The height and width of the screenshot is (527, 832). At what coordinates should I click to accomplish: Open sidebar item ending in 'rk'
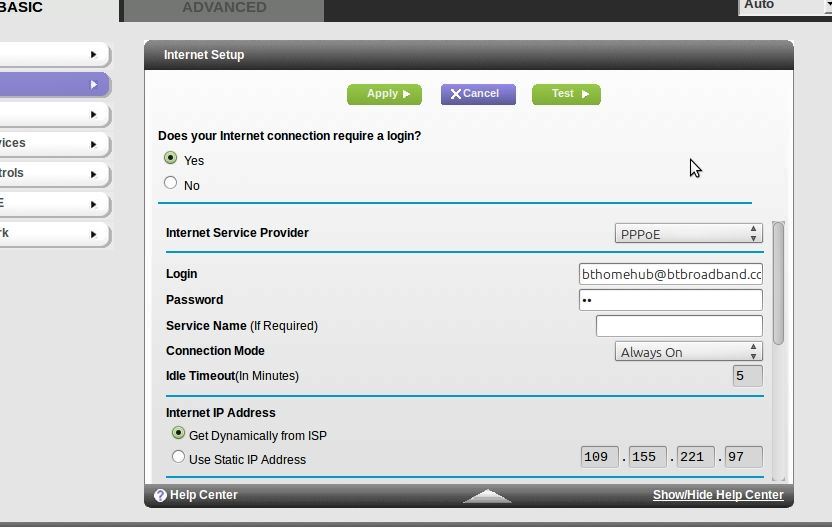[53, 234]
